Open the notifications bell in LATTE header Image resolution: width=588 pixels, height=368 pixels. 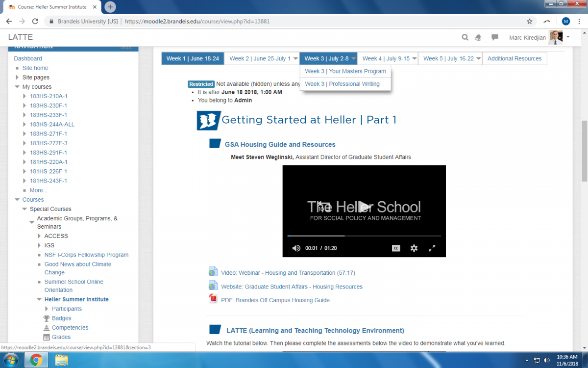[x=479, y=37]
